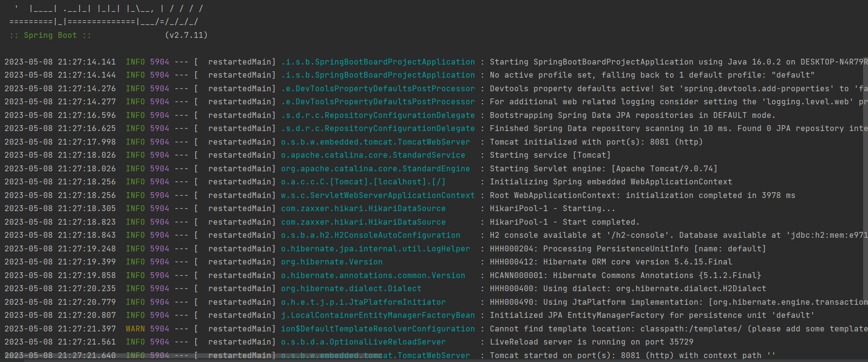868x362 pixels.
Task: Click logger 'o.s.b.a.h2.H2ConsoleAutoConfiguration'
Action: coord(371,235)
